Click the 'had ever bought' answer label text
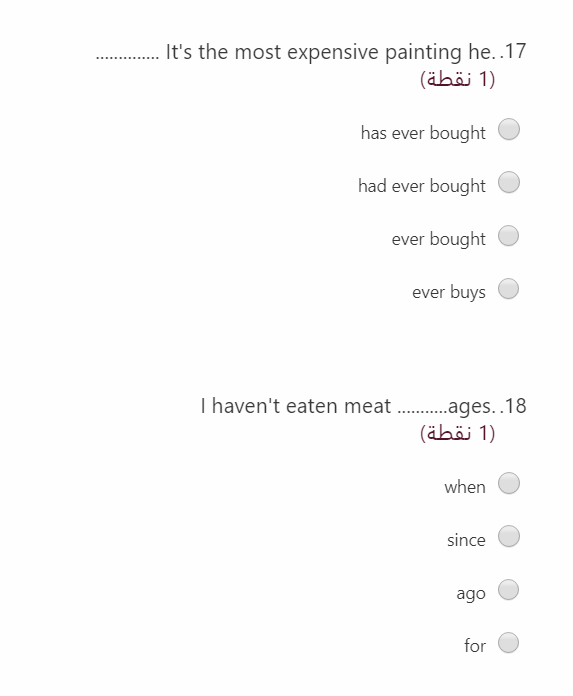 tap(422, 186)
